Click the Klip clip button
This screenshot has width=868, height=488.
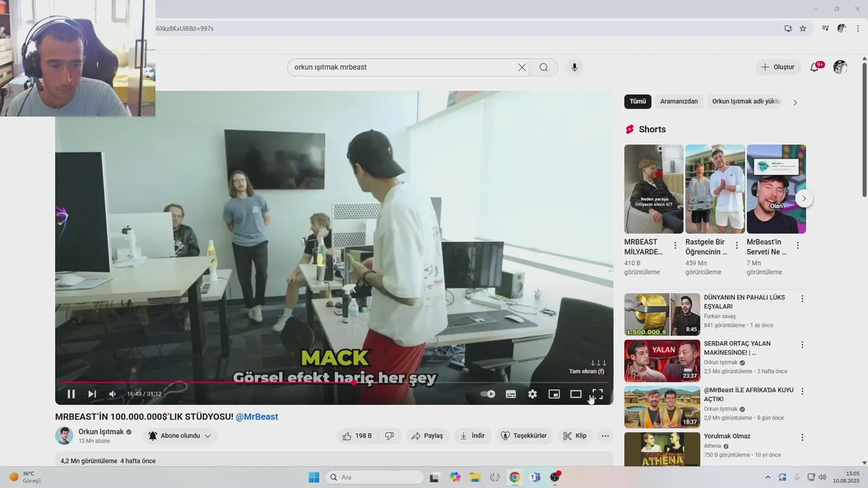coord(575,436)
